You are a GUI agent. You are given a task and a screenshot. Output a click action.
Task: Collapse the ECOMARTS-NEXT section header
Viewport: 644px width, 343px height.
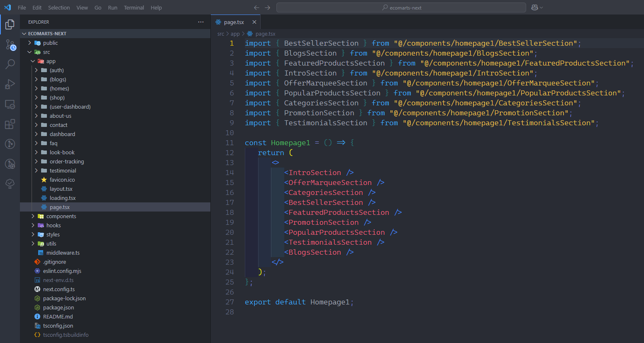click(x=47, y=34)
